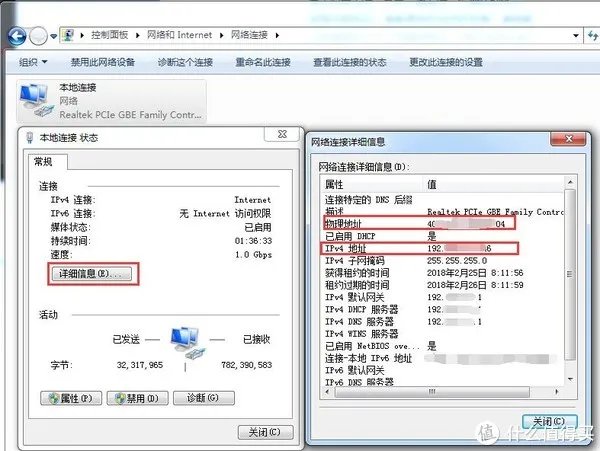Viewport: 600px width, 451px height.
Task: Click the 01:36:33 duration value
Action: [x=253, y=241]
